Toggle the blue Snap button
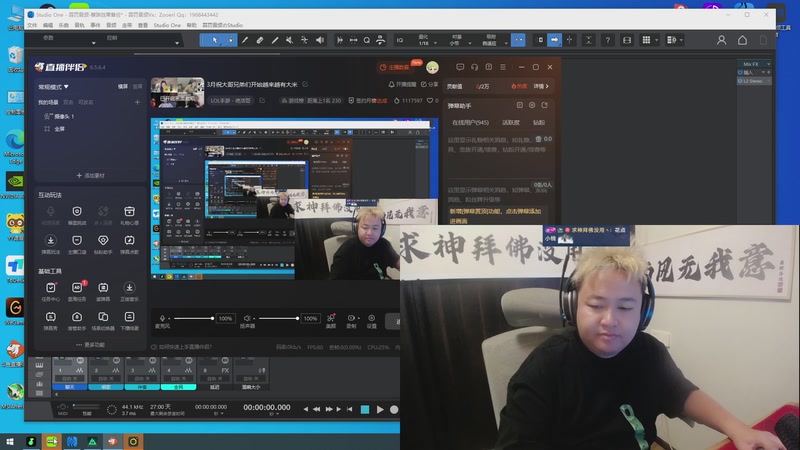800x450 pixels. 518,40
